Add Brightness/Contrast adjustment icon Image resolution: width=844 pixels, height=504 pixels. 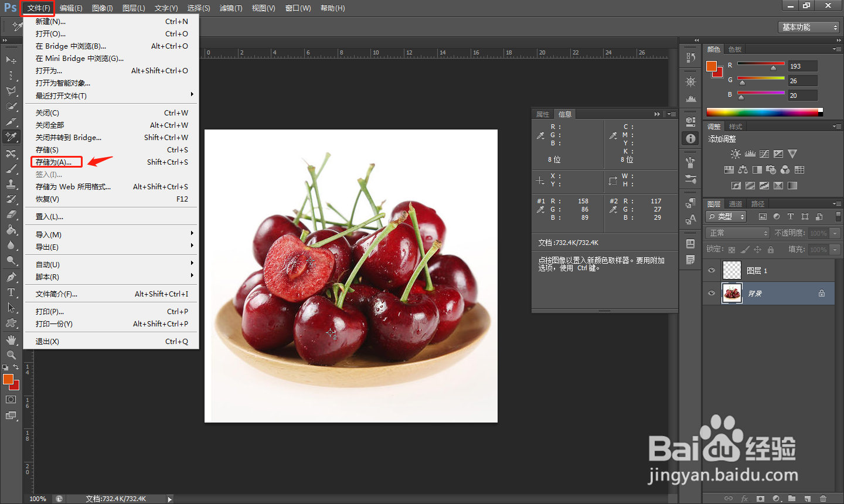coord(736,154)
